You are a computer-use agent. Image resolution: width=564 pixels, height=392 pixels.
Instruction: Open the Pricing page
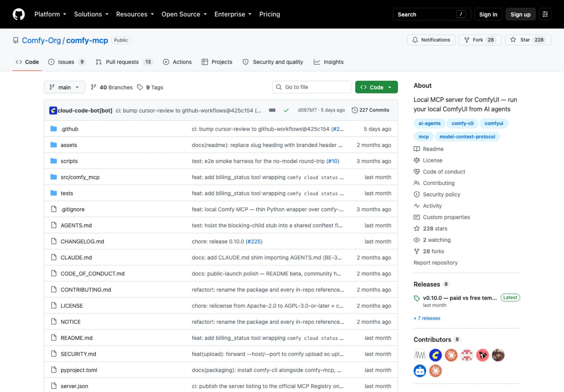click(270, 14)
